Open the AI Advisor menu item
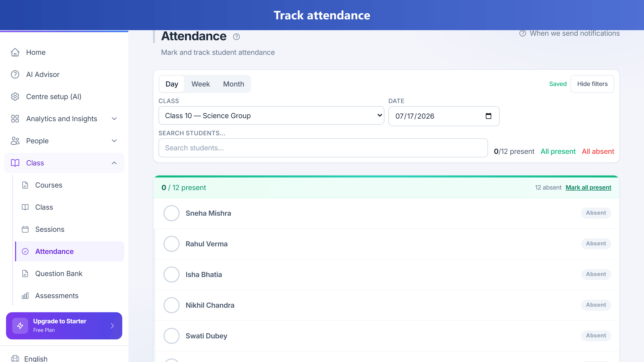Screen dimensions: 644x362 coord(64,74)
